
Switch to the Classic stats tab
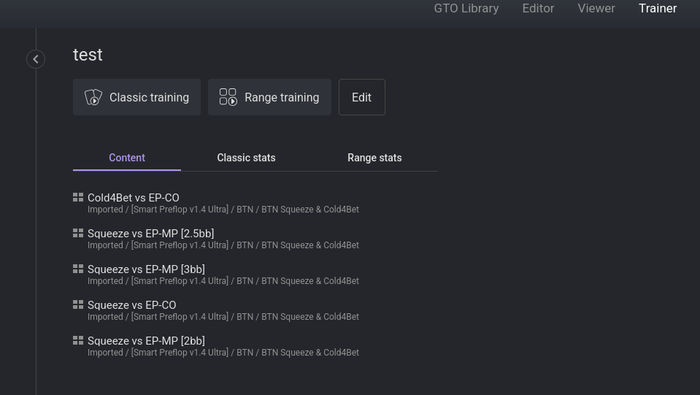coord(246,158)
